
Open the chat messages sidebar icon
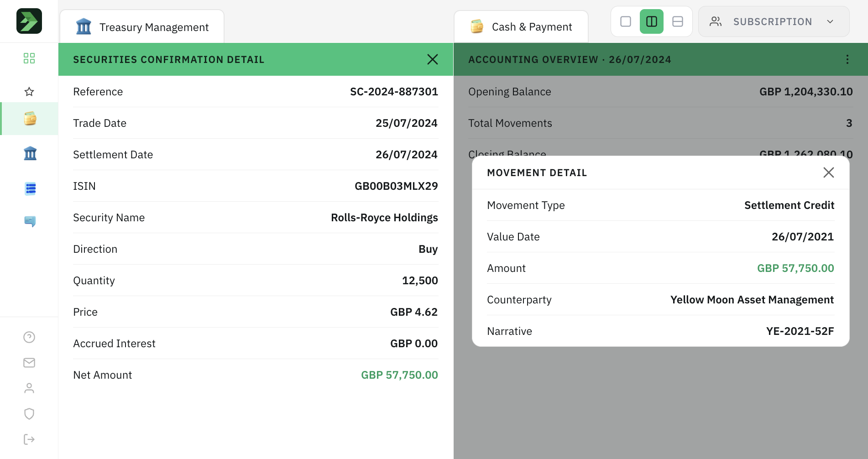[30, 221]
